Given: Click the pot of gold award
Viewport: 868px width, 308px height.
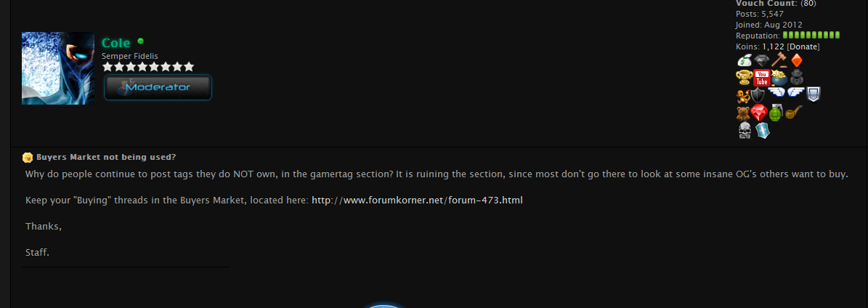Looking at the screenshot, I should [779, 78].
